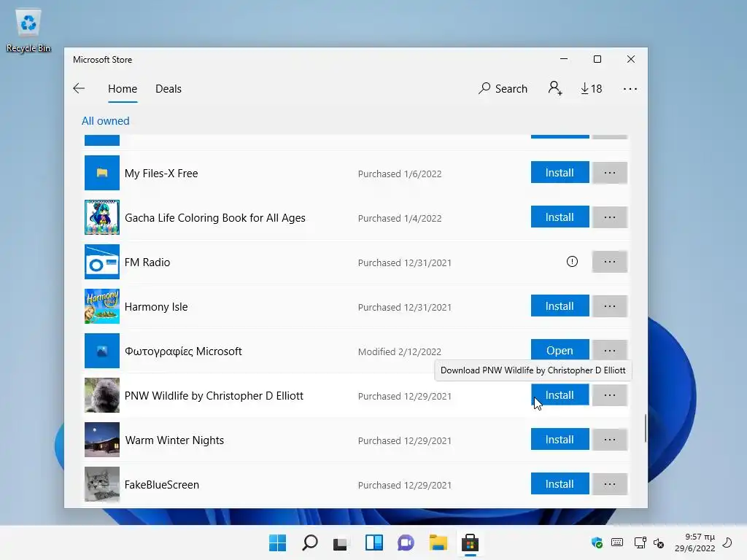The width and height of the screenshot is (747, 560).
Task: Select the Harmony Isle title text
Action: [x=156, y=307]
